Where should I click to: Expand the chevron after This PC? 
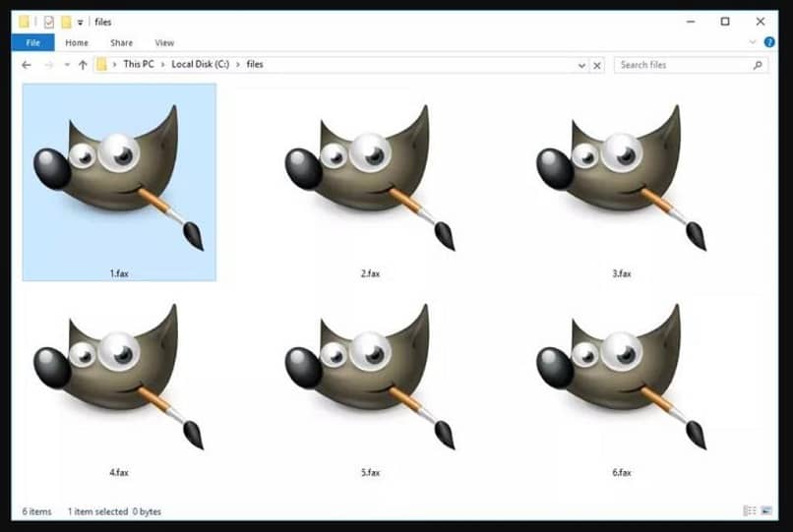point(163,65)
